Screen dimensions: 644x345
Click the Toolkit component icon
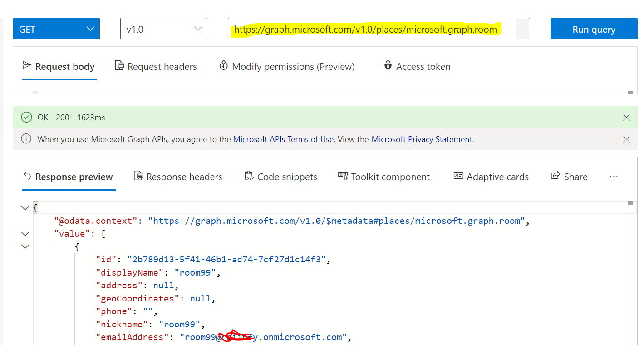click(x=343, y=176)
